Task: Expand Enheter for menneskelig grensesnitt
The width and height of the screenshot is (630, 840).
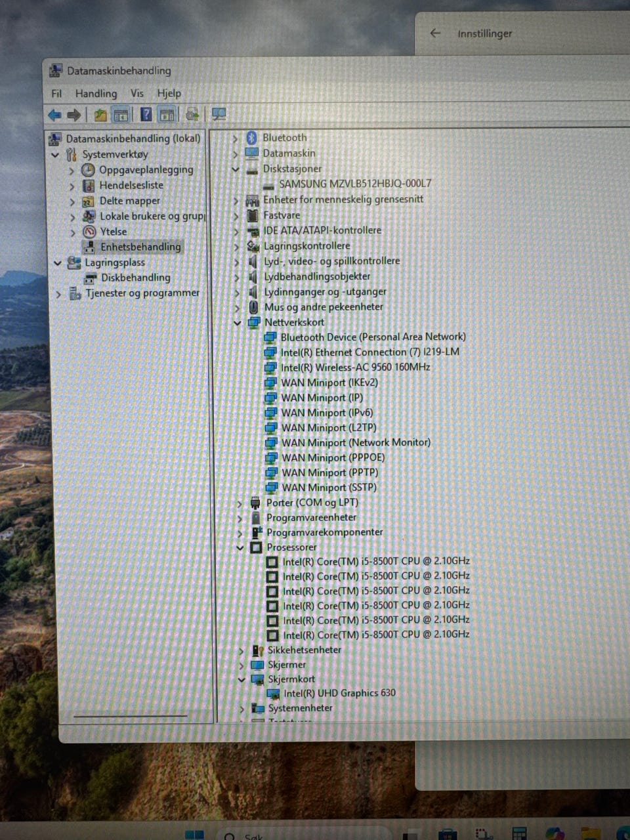Action: point(236,199)
